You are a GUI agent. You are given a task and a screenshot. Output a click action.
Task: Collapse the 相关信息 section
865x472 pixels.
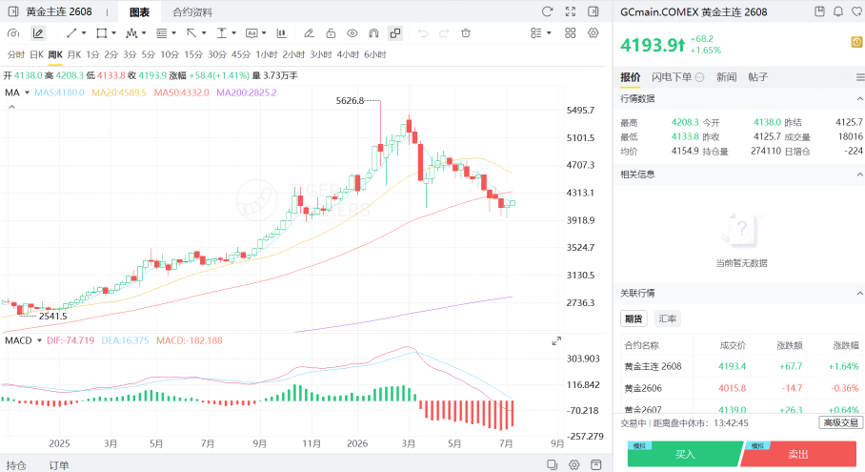tap(859, 174)
